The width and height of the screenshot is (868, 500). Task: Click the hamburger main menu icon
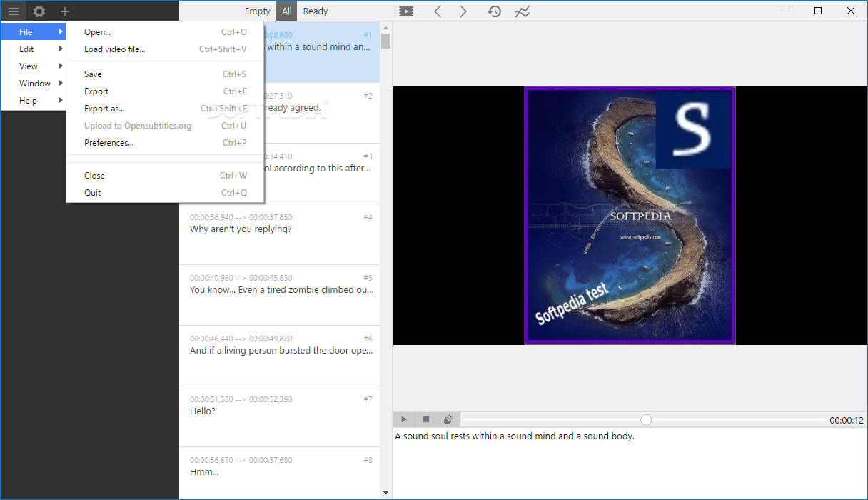tap(13, 11)
